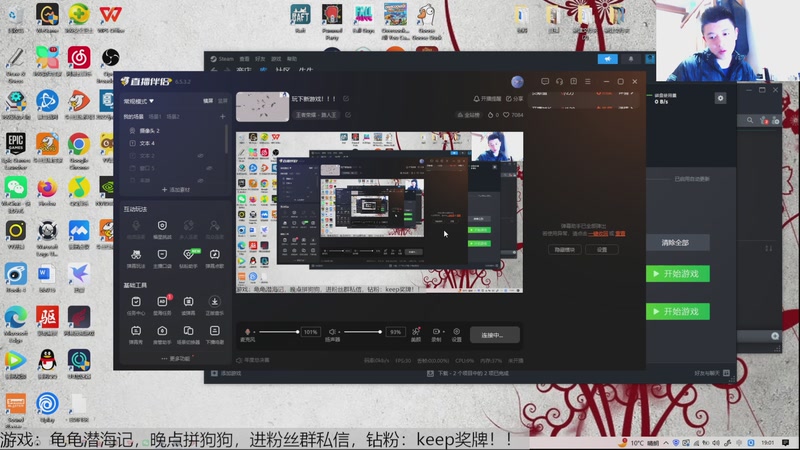Viewport: 800px width, 450px height.
Task: Click 清除全部 button in right window
Action: [x=676, y=243]
